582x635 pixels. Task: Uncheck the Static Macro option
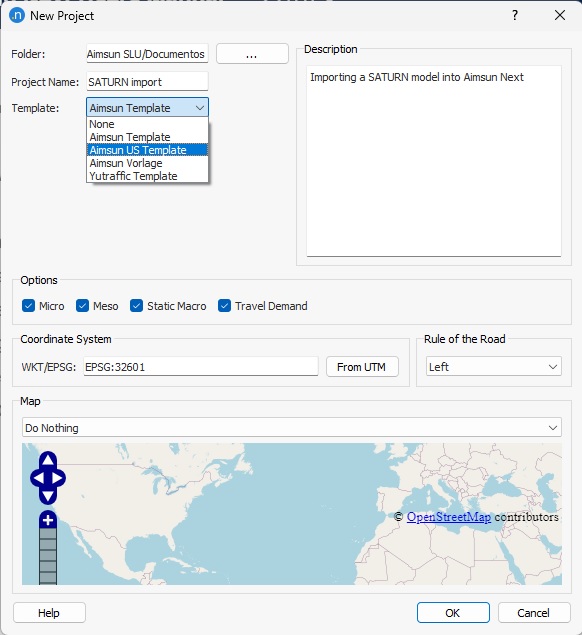click(136, 306)
